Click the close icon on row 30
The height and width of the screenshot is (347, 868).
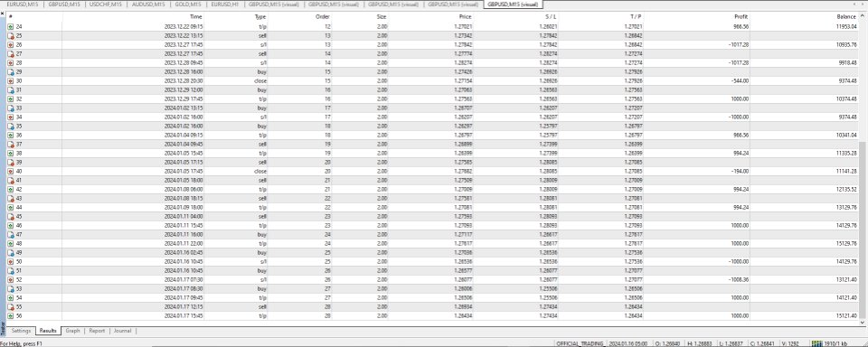[x=11, y=80]
